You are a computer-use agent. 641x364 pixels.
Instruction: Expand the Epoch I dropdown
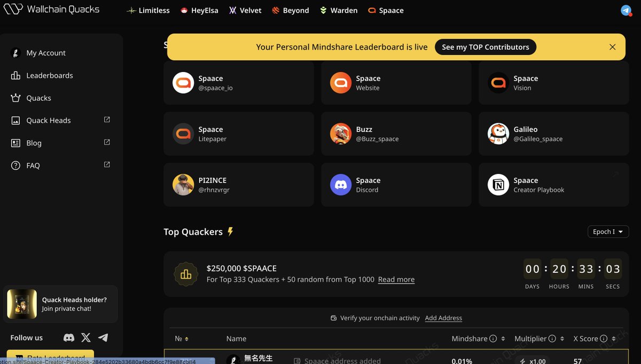pyautogui.click(x=608, y=232)
